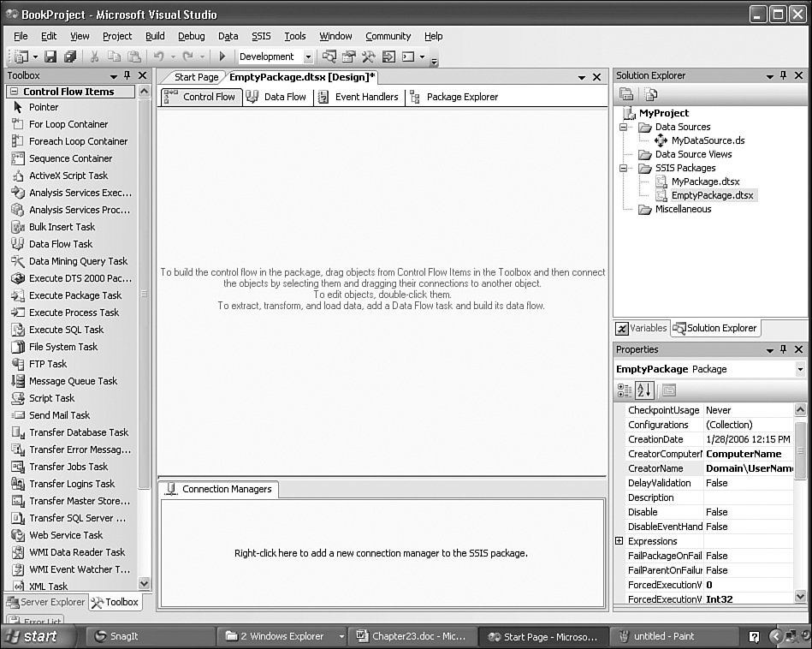Select Execute Package Task toolbox item
Screen dimensions: 812x649
tap(73, 295)
